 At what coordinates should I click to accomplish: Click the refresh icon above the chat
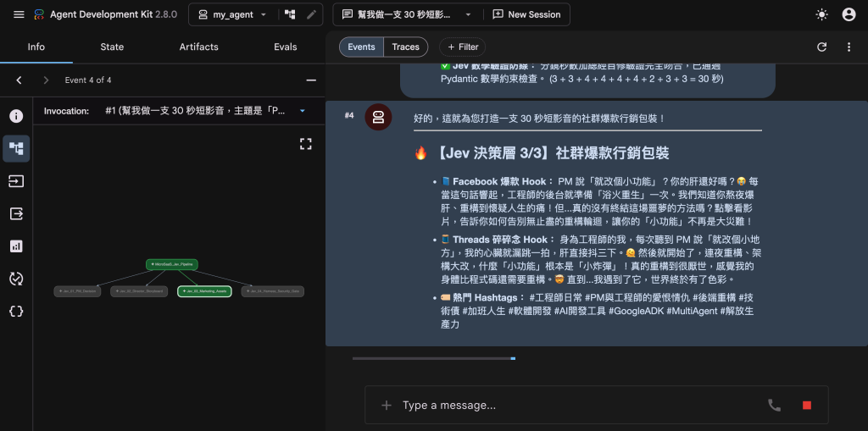click(x=821, y=47)
